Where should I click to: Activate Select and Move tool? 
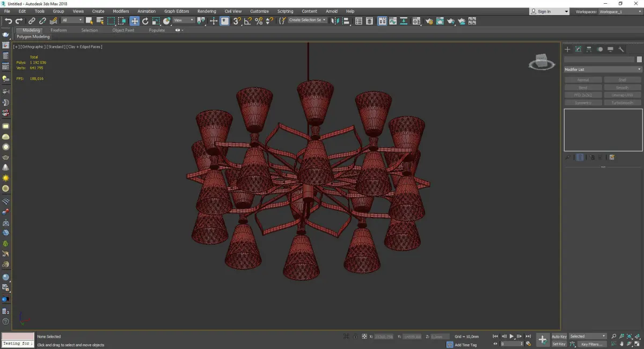[x=134, y=21]
